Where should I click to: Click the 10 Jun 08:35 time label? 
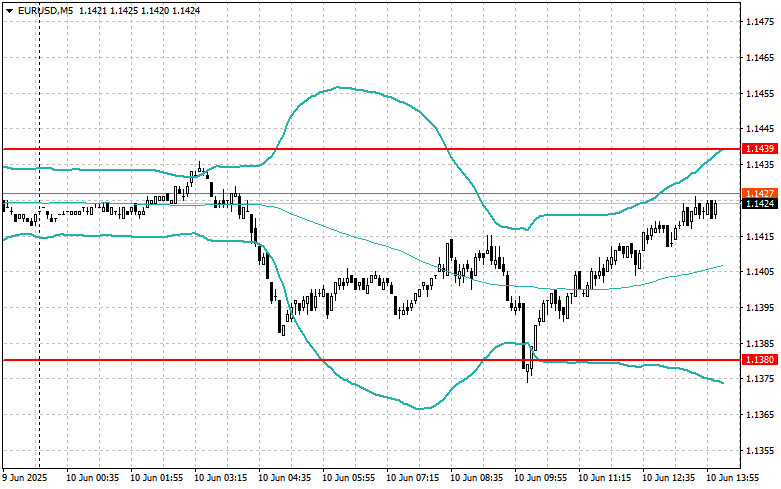(x=477, y=478)
